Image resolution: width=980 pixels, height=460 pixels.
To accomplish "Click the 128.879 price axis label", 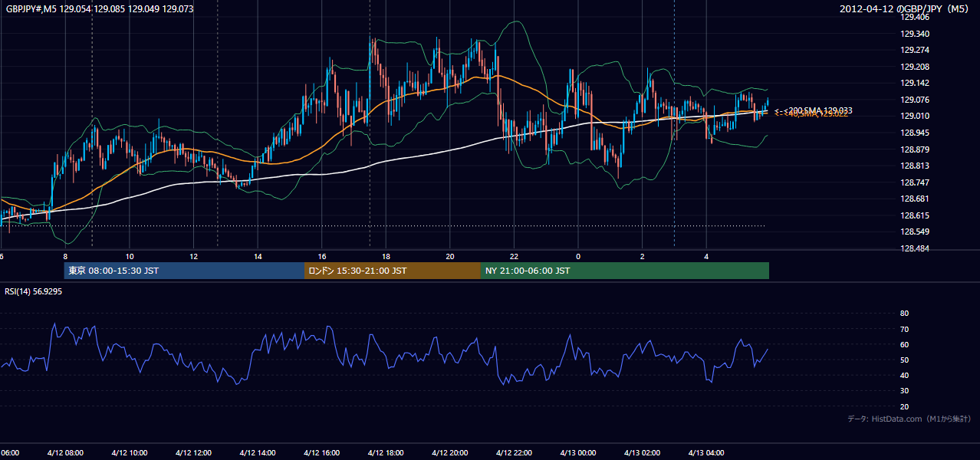I will [x=915, y=149].
